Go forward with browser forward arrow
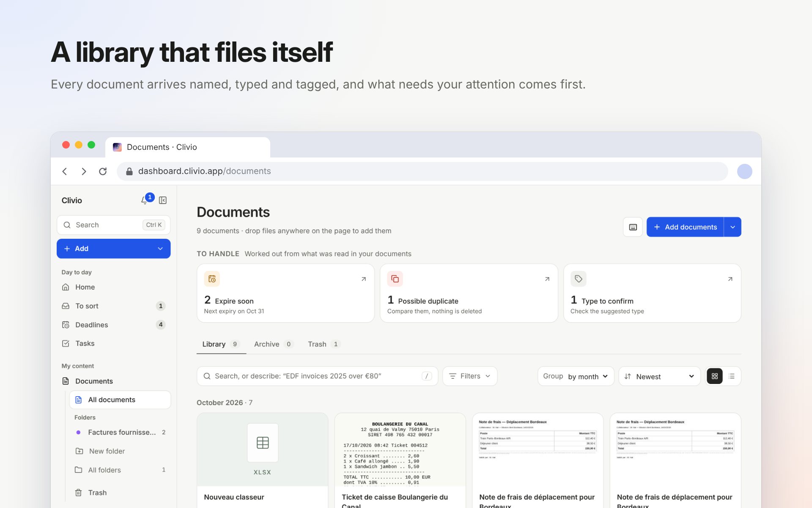This screenshot has height=508, width=812. [x=84, y=171]
